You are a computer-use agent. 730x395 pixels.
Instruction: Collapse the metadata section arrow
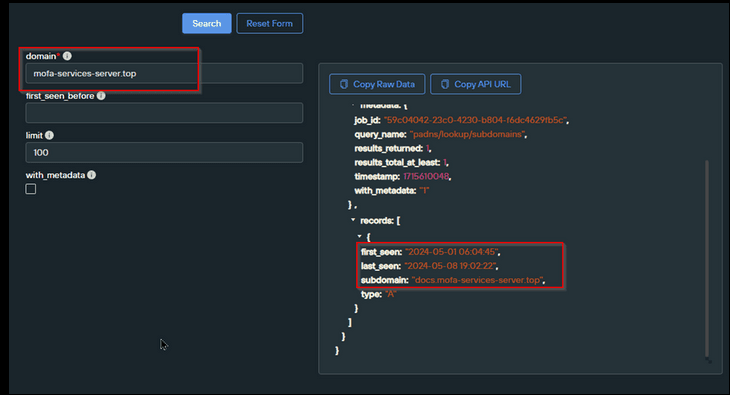353,105
